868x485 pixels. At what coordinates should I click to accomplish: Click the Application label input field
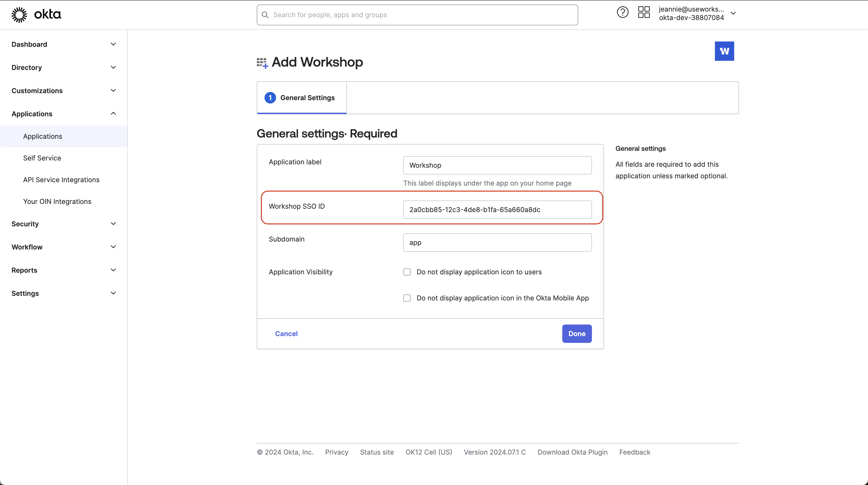point(497,165)
